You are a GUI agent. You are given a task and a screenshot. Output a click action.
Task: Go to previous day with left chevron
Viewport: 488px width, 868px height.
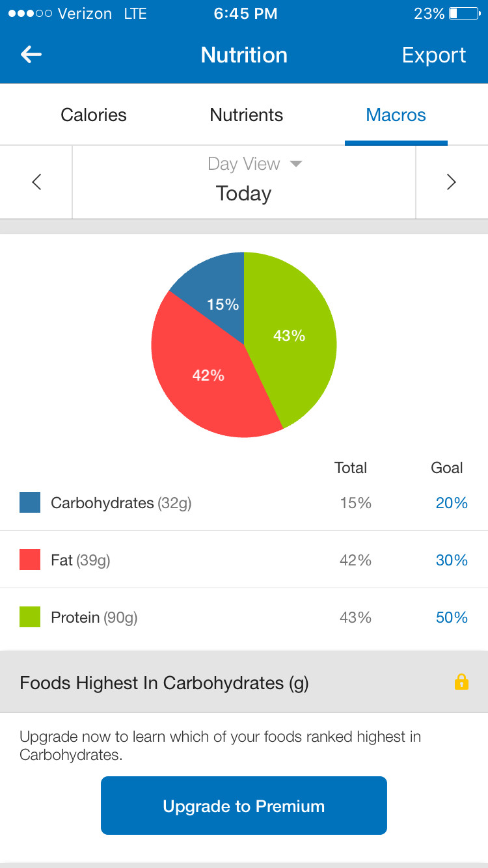tap(36, 182)
